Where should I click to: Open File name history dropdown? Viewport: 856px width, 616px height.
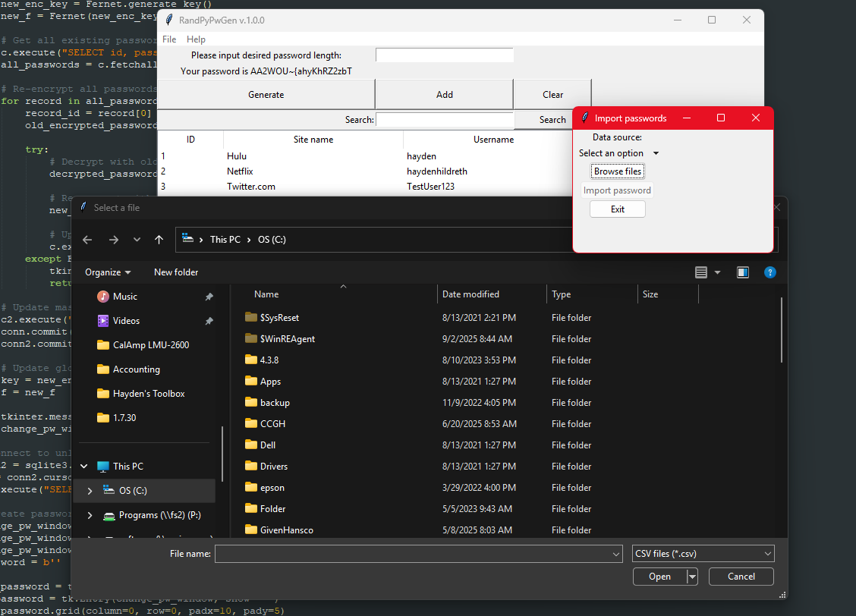click(616, 554)
